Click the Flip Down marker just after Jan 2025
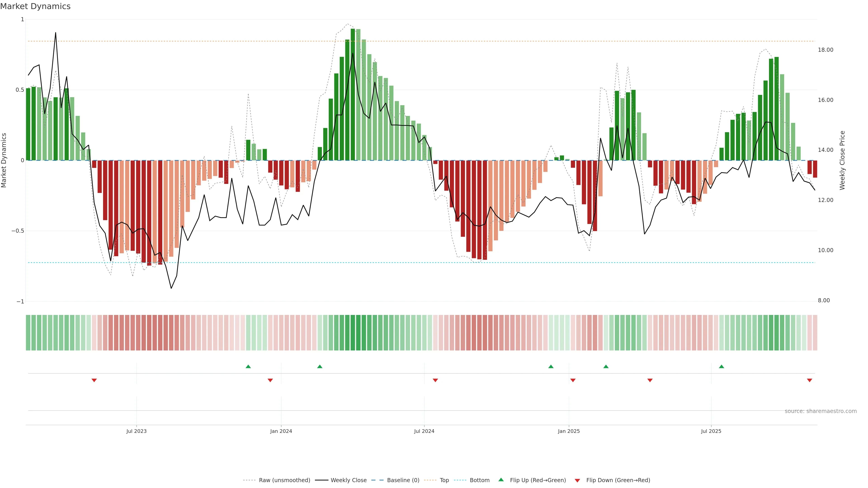Screen dimensions: 868x488 (x=573, y=380)
